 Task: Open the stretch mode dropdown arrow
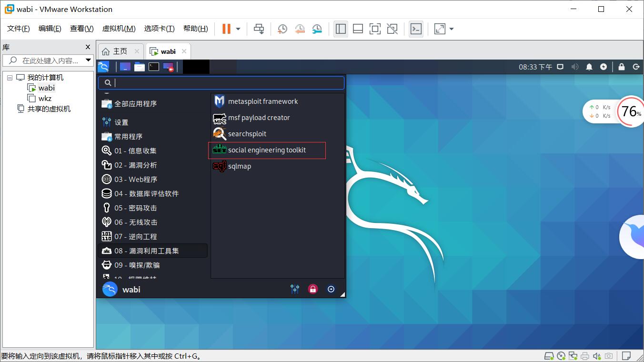coord(452,29)
